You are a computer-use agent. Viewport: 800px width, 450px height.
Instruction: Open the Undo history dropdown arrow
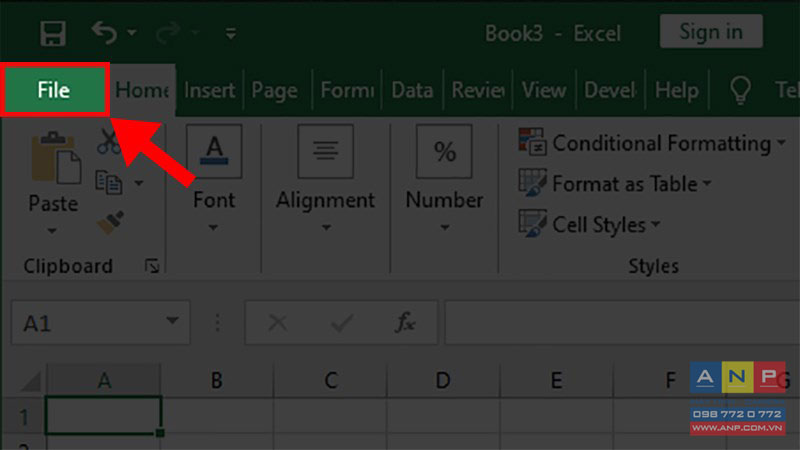pos(132,33)
